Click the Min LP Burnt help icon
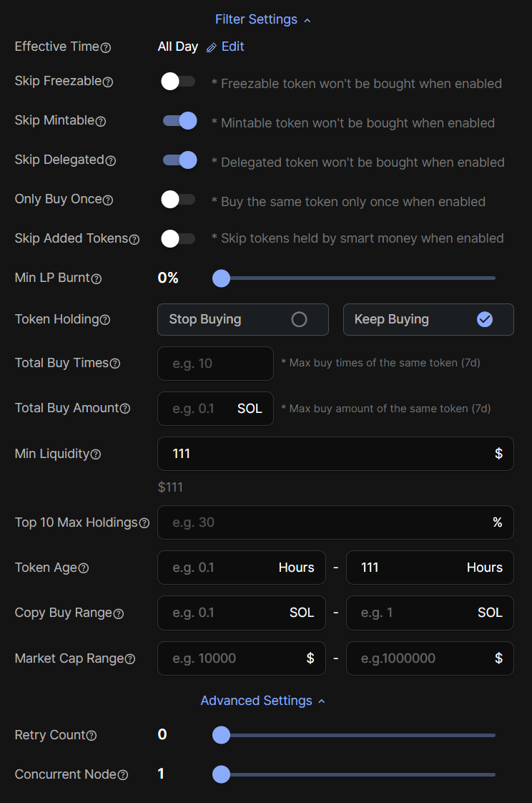 pyautogui.click(x=97, y=279)
